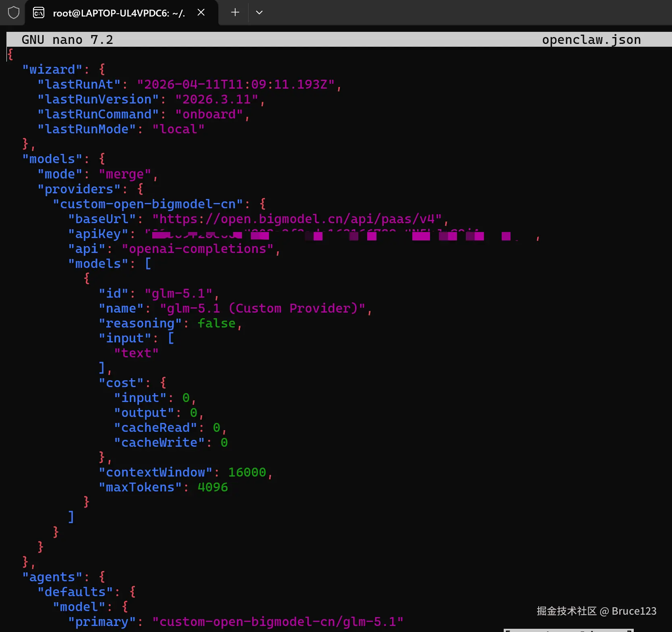The width and height of the screenshot is (672, 632).
Task: Click the "name" key
Action: [121, 308]
